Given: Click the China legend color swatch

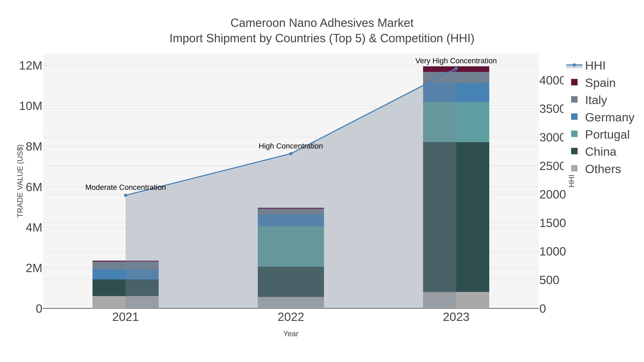Looking at the screenshot, I should (x=574, y=151).
